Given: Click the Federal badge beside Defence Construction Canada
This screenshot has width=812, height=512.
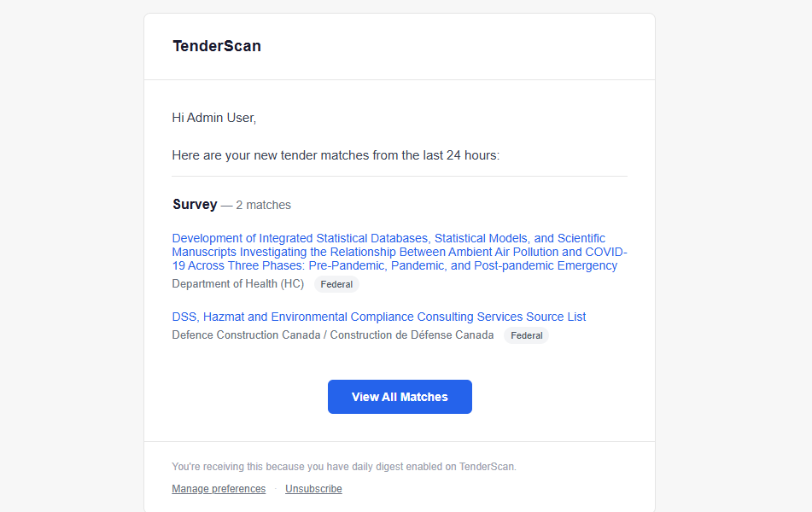Looking at the screenshot, I should pos(526,335).
